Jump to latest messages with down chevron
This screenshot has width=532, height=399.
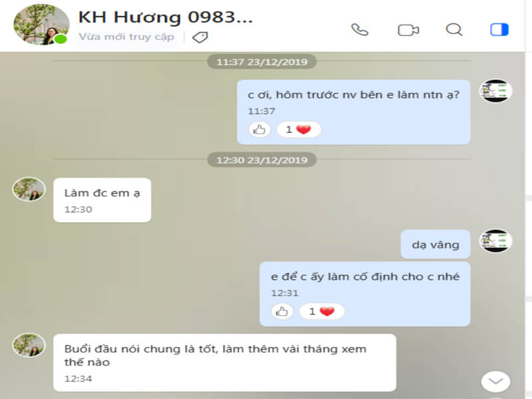pos(495,382)
